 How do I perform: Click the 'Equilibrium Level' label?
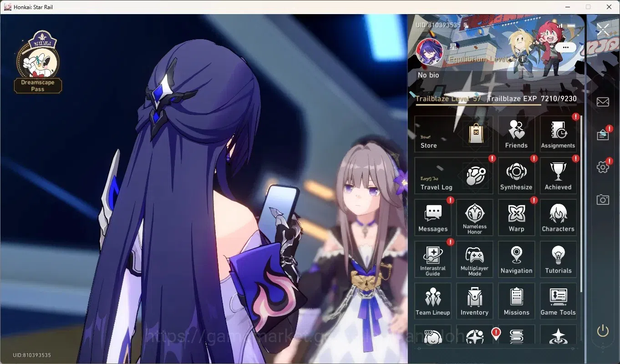click(x=478, y=59)
